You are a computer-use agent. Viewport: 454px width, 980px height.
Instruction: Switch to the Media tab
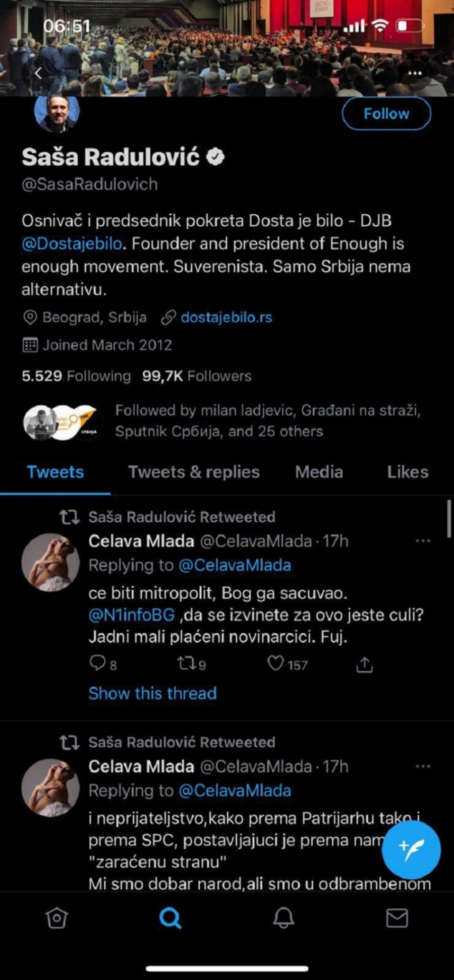319,472
